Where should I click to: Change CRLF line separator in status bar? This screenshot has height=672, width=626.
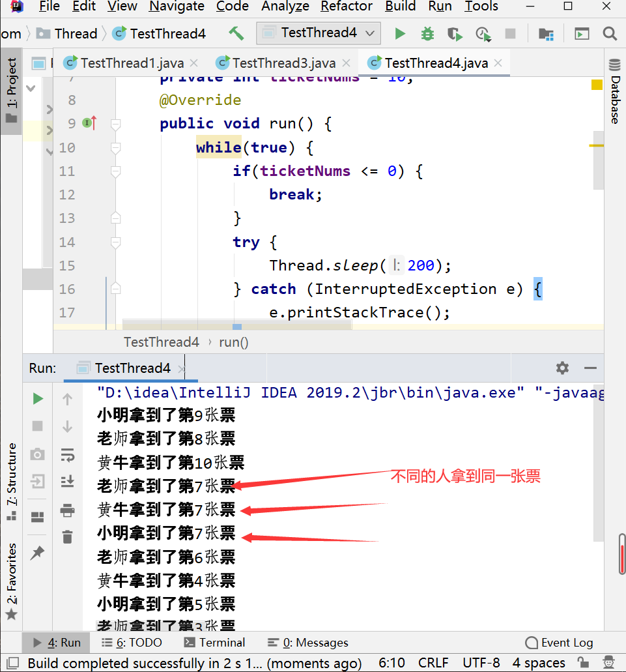(433, 663)
